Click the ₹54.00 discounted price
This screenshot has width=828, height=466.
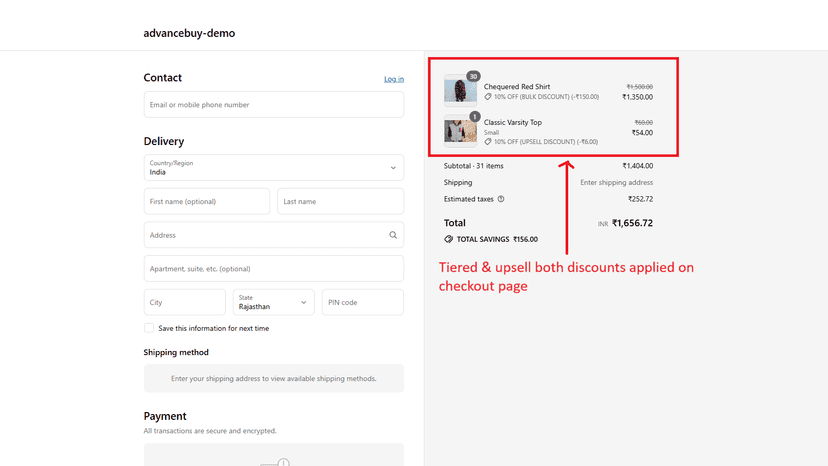[x=642, y=133]
